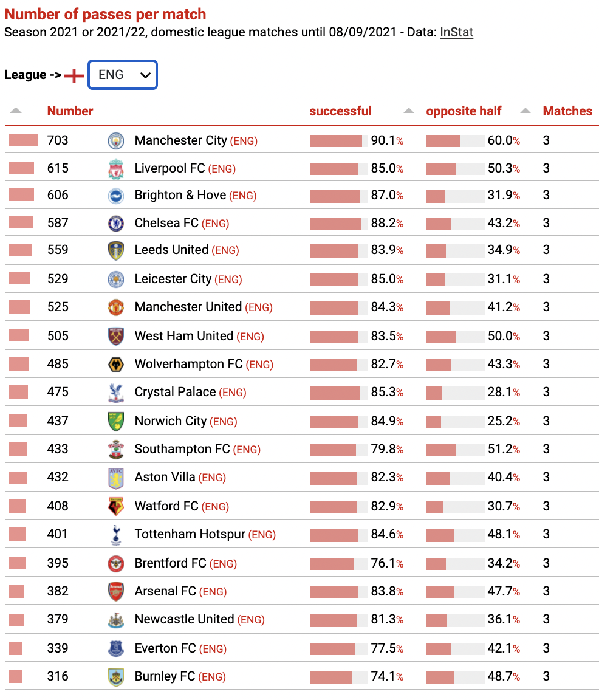Sort by the arrow left of Number
This screenshot has width=599, height=700.
[x=16, y=111]
